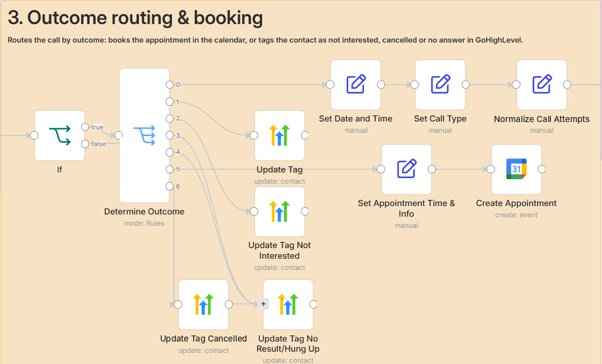Screen dimensions: 602x364
Task: Click the 'Determine Outcome' node label
Action: [x=144, y=212]
